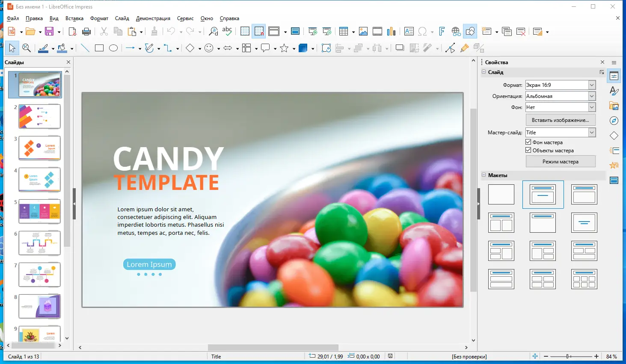Viewport: 626px width, 364px height.
Task: Select slide 3 thumbnail in slide panel
Action: (x=39, y=148)
